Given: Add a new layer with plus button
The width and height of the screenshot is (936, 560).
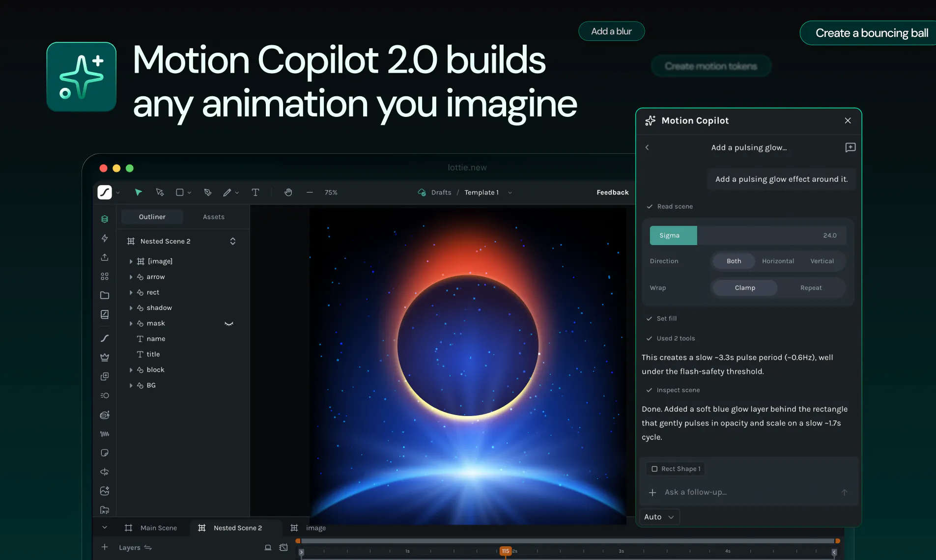Looking at the screenshot, I should coord(104,547).
